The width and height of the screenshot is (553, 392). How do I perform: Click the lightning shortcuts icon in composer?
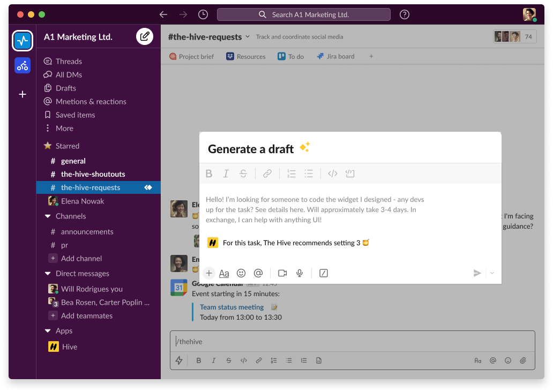[x=180, y=360]
